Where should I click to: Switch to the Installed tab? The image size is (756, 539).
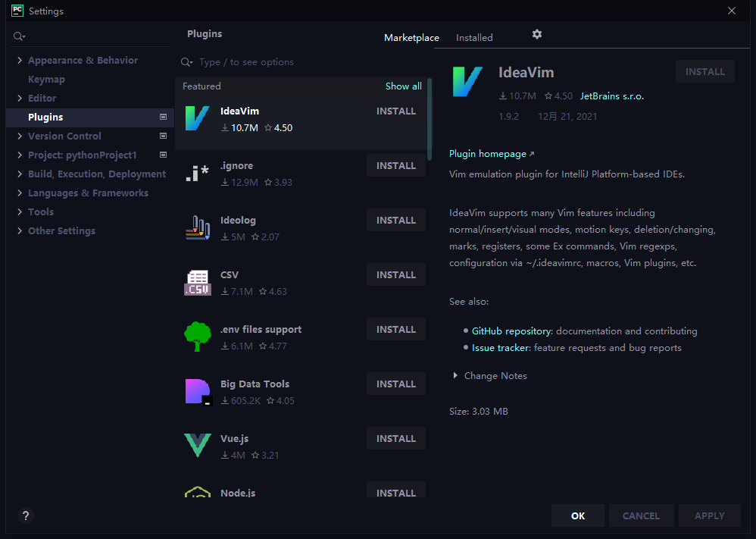(474, 38)
